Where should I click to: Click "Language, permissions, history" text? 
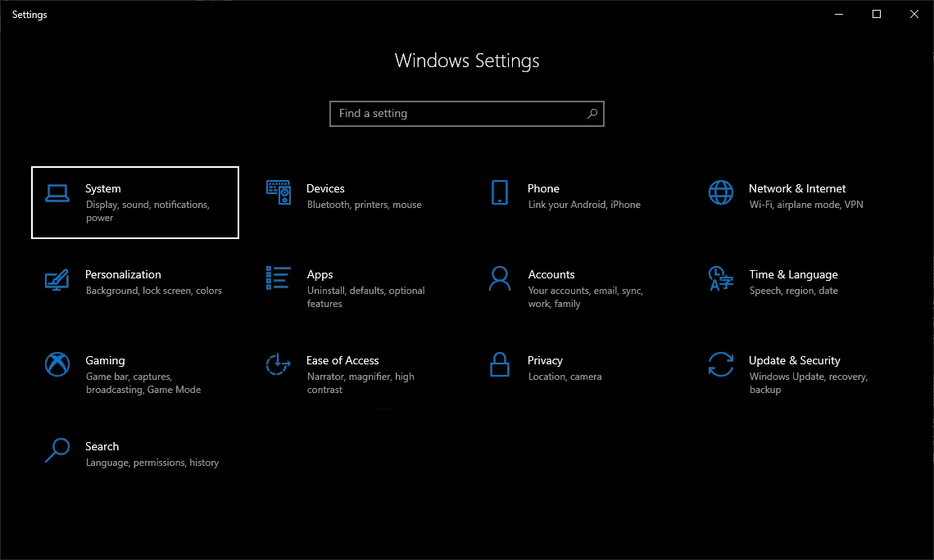click(152, 463)
